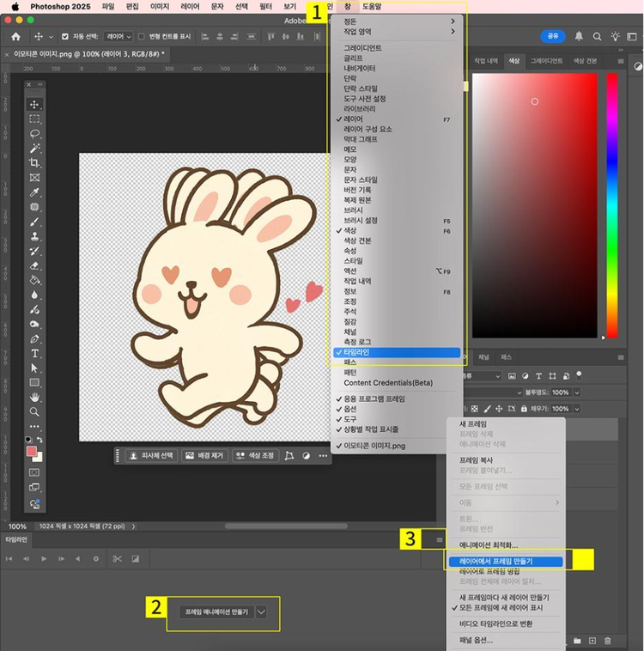Select the Lasso tool
644x651 pixels.
pos(35,134)
